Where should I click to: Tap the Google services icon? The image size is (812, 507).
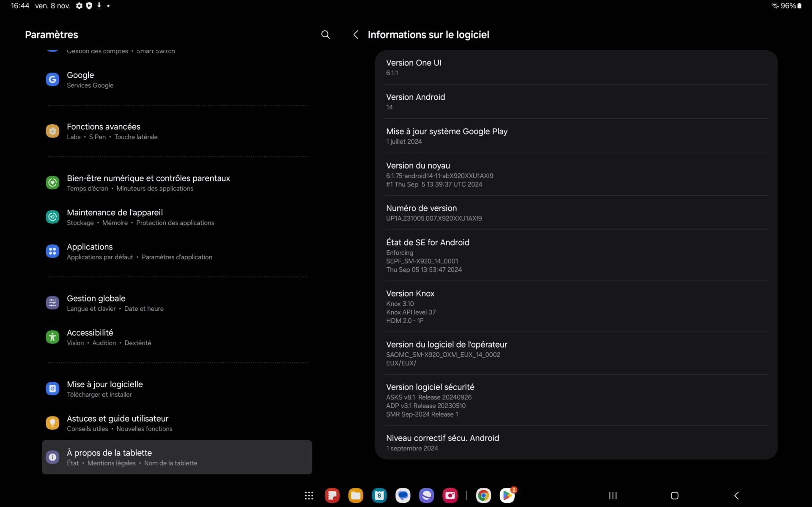[52, 79]
